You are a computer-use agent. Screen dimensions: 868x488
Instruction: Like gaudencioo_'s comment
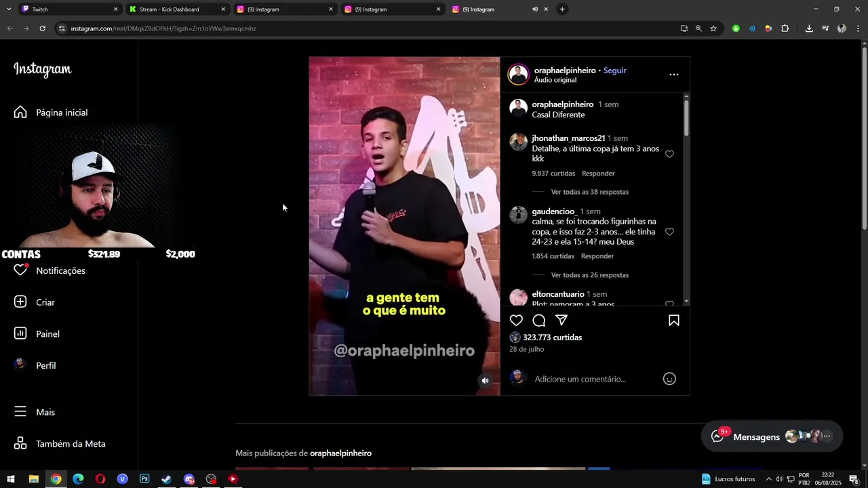click(669, 232)
